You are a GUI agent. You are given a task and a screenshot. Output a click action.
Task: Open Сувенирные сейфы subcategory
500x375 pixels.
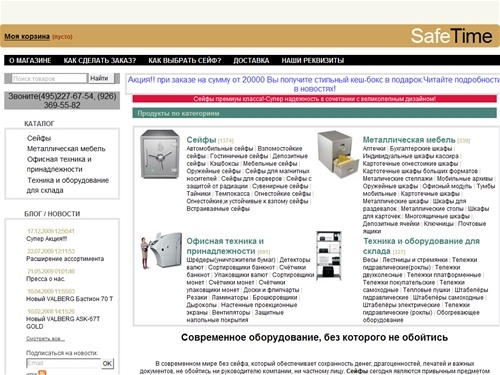coord(280,186)
